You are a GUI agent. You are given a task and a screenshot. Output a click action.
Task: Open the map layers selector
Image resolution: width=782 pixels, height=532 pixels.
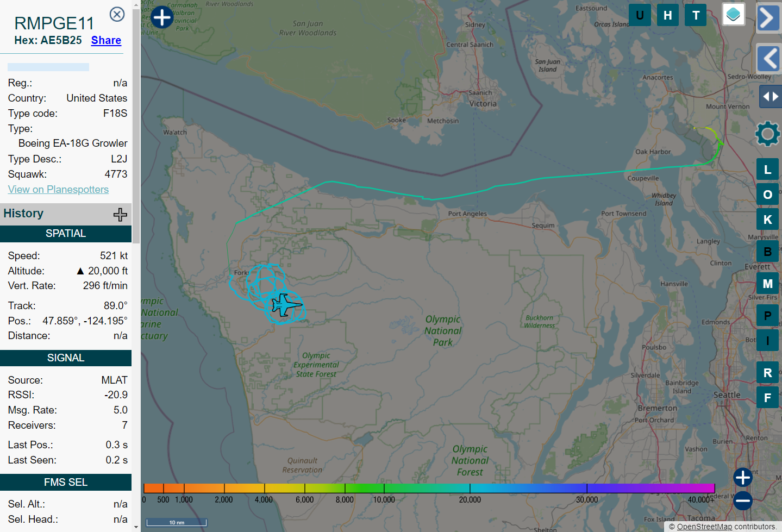pyautogui.click(x=733, y=15)
